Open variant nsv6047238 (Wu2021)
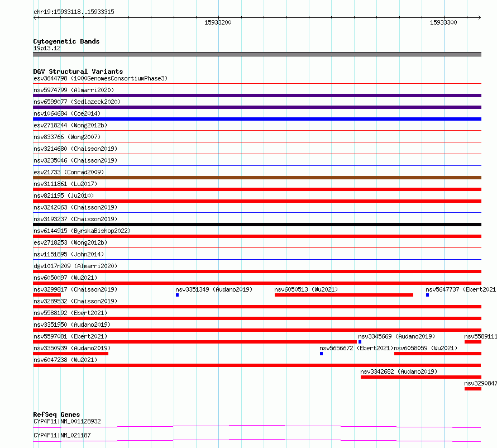Image resolution: width=497 pixels, height=448 pixels. [x=65, y=360]
